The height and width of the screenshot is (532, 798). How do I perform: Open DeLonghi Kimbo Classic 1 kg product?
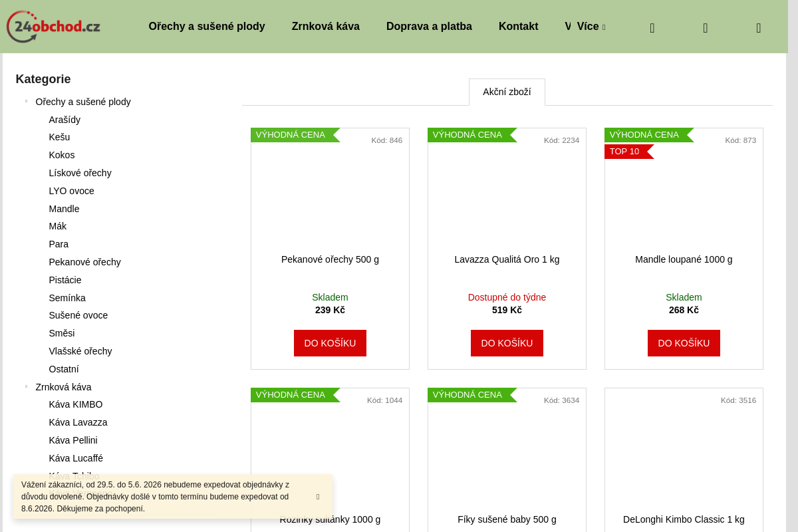coord(684,519)
